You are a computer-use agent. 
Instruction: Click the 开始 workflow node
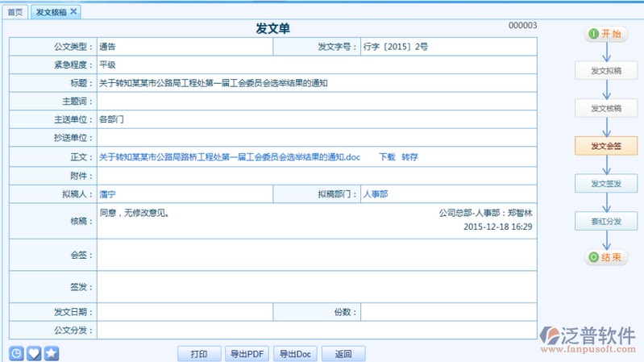pos(605,34)
